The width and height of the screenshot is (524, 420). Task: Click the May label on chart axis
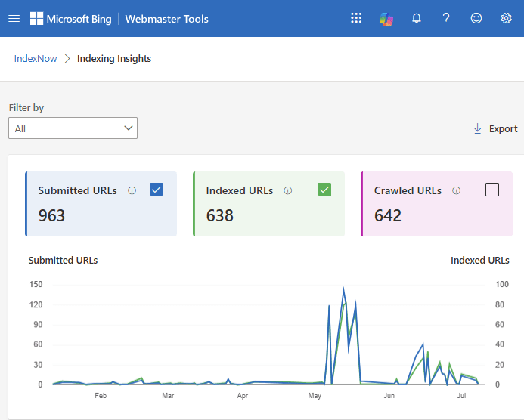315,396
